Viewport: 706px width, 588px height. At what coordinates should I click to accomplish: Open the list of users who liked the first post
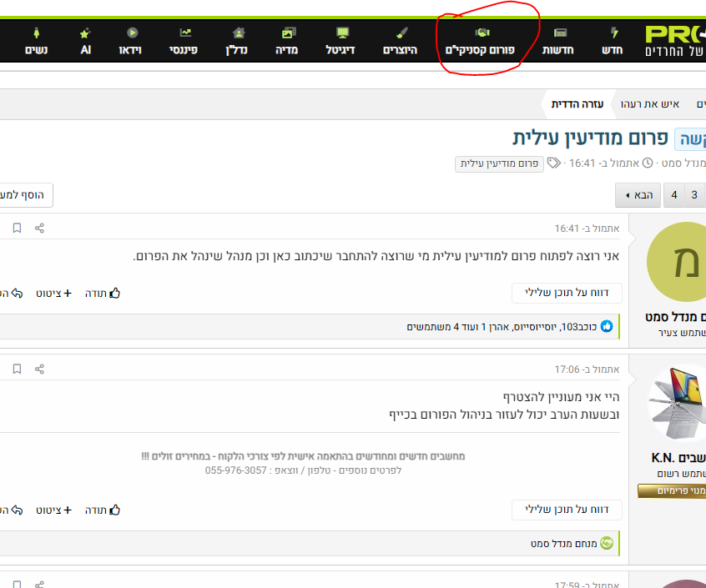[x=502, y=327]
